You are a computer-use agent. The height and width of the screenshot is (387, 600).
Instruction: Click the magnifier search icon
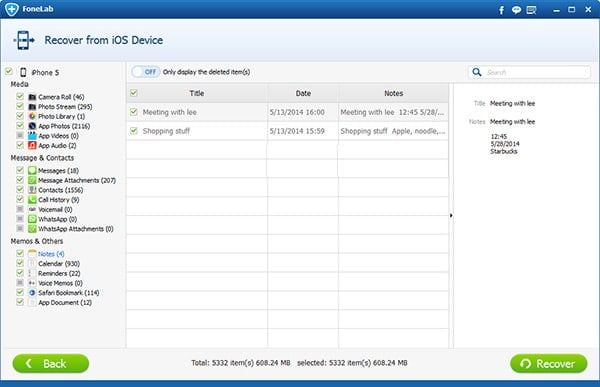477,72
